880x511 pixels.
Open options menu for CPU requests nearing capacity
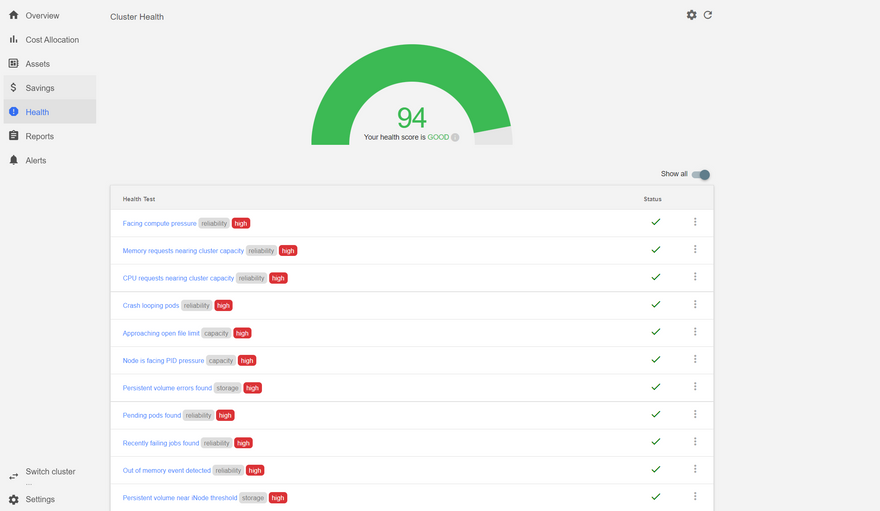(695, 277)
